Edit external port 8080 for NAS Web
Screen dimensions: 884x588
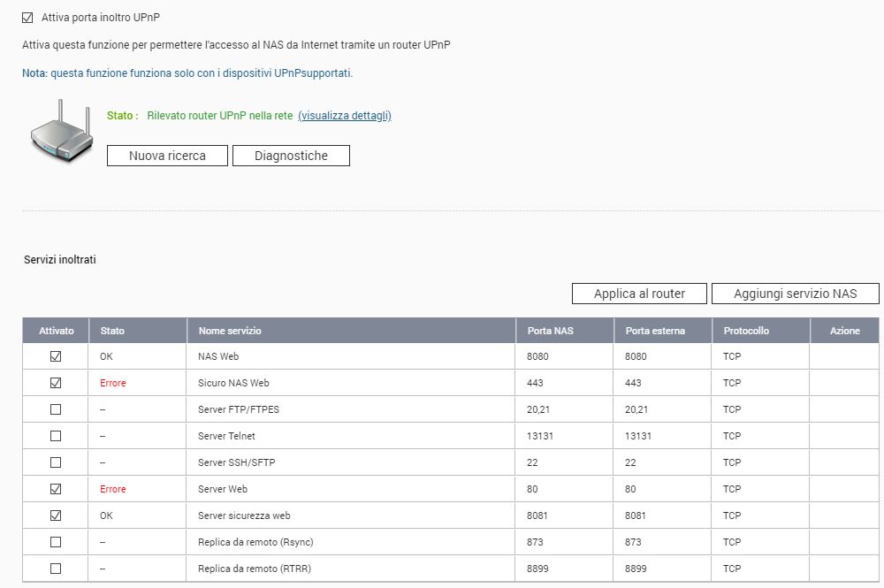pos(636,356)
